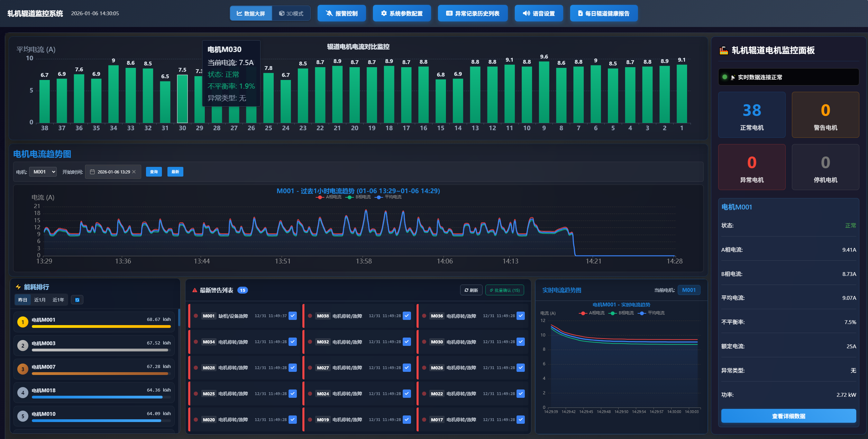The height and width of the screenshot is (439, 868).
Task: Click the 查看详细数据 button
Action: (x=788, y=416)
